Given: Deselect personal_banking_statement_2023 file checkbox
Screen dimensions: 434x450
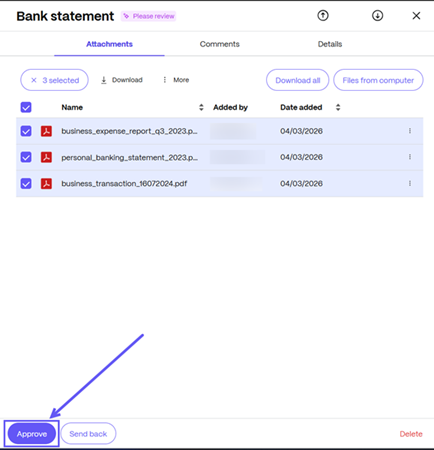Looking at the screenshot, I should coord(26,157).
